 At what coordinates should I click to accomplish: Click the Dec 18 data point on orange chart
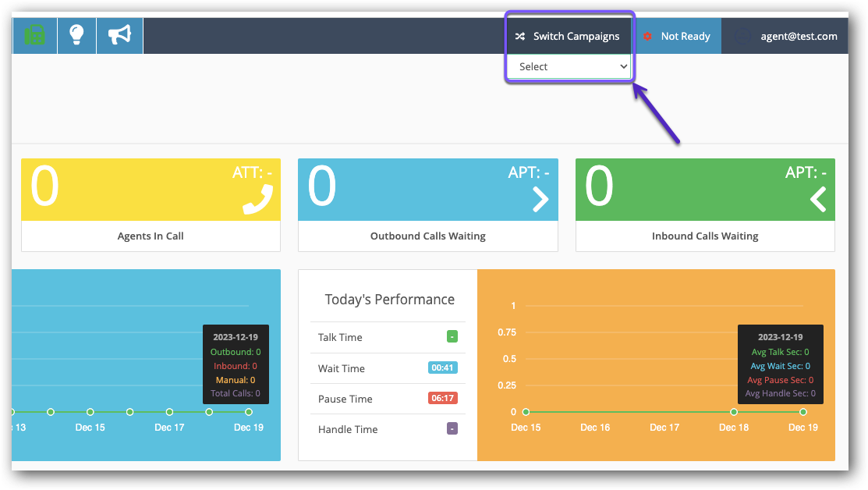point(734,412)
